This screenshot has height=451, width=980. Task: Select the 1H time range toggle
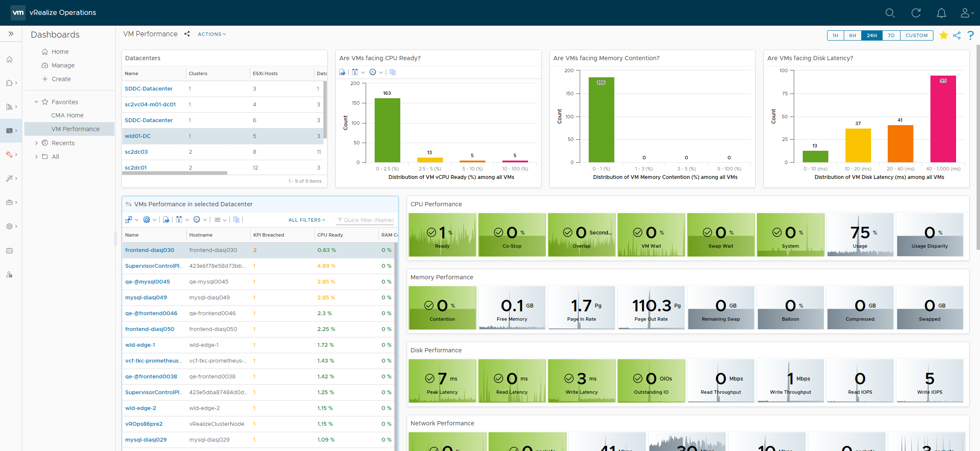pyautogui.click(x=835, y=35)
